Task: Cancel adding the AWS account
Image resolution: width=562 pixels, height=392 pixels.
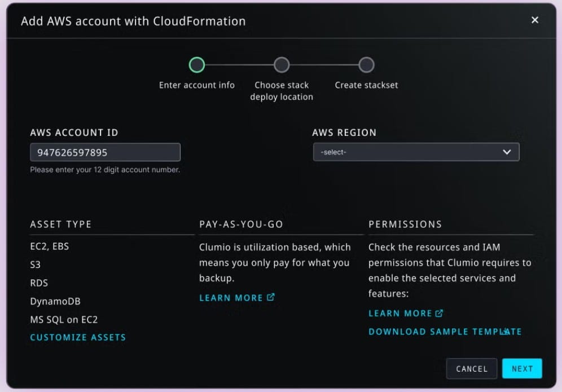Action: pyautogui.click(x=472, y=368)
